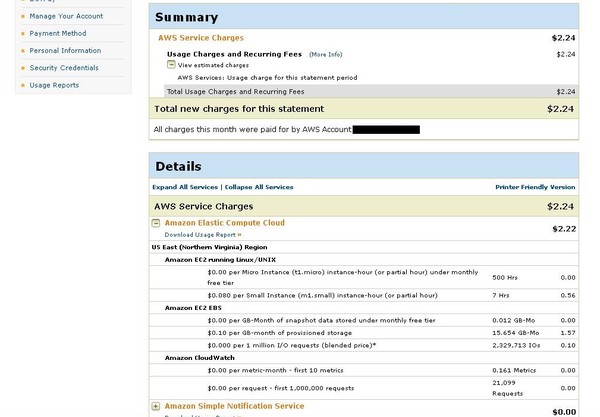Open Personal Information from sidebar
The image size is (600, 417).
pyautogui.click(x=65, y=51)
